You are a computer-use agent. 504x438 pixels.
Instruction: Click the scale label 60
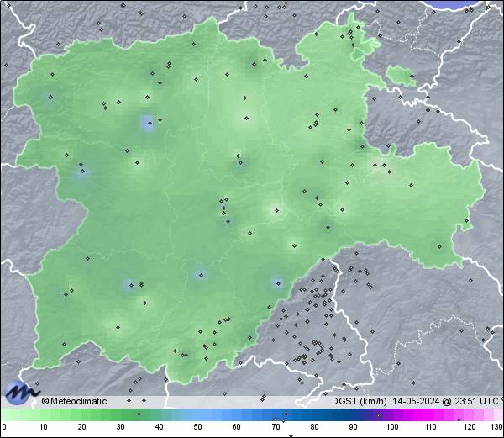[x=237, y=427]
